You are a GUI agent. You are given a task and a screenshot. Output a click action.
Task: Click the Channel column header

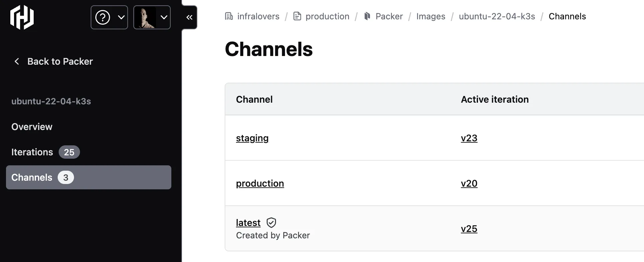[254, 99]
